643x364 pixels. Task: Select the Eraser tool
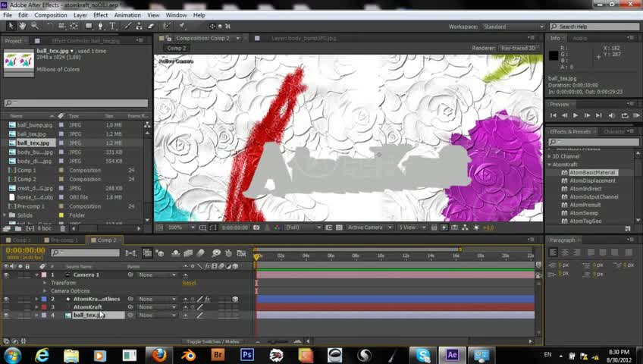coord(151,26)
